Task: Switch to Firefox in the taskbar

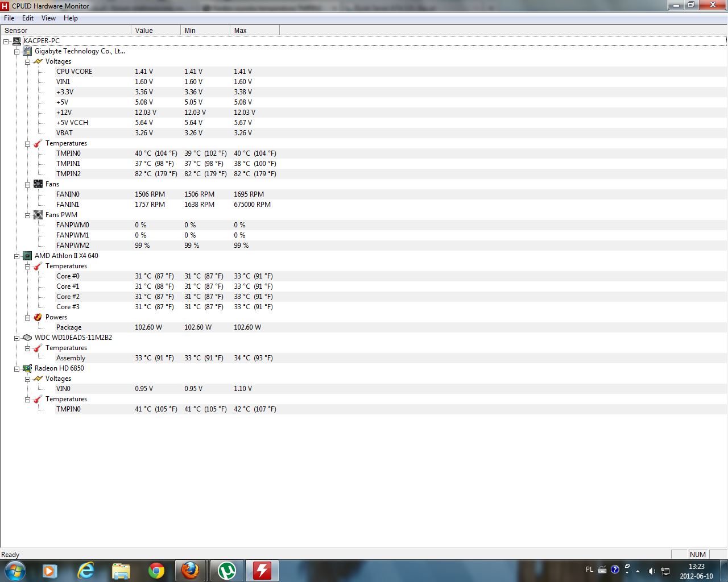Action: point(191,571)
